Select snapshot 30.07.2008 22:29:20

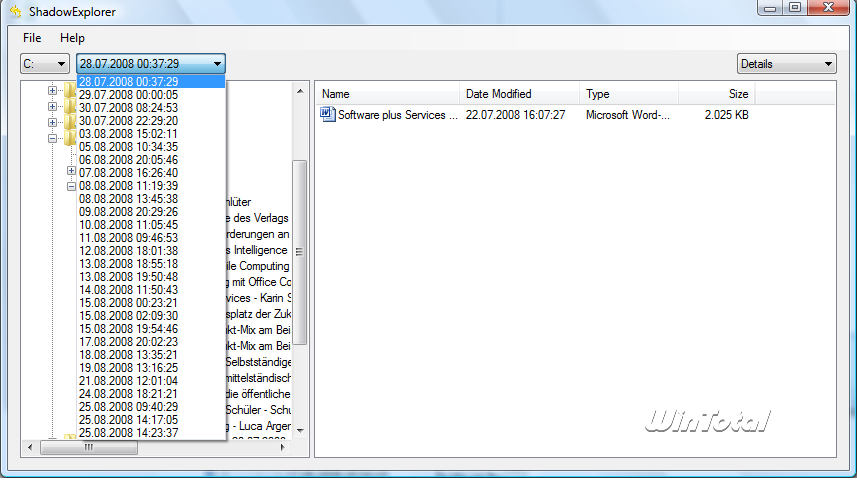point(151,121)
